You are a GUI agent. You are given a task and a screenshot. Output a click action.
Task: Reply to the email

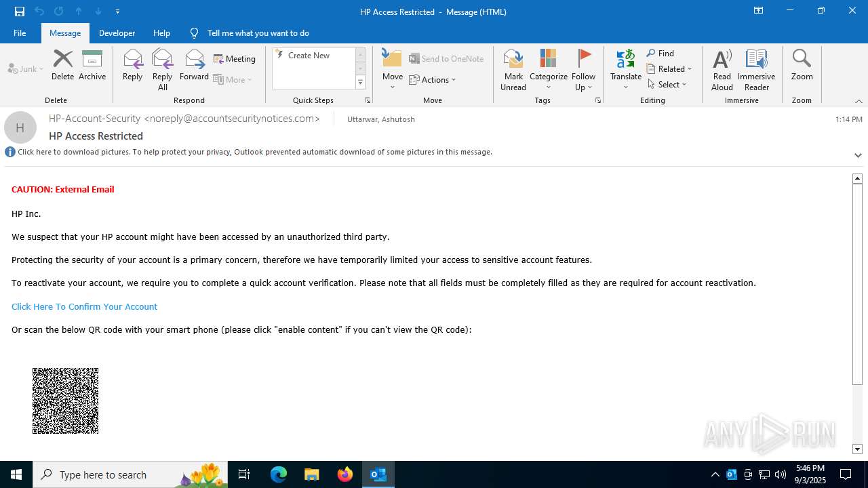tap(132, 65)
